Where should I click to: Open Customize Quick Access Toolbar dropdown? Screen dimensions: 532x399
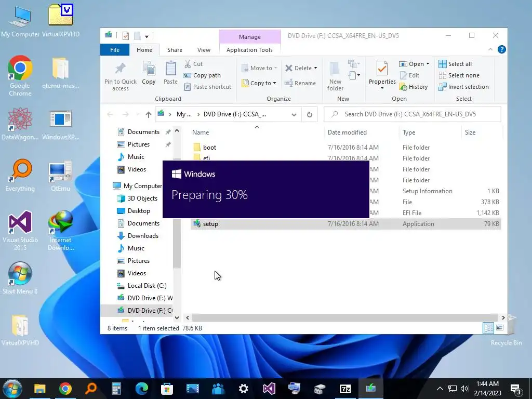[147, 36]
